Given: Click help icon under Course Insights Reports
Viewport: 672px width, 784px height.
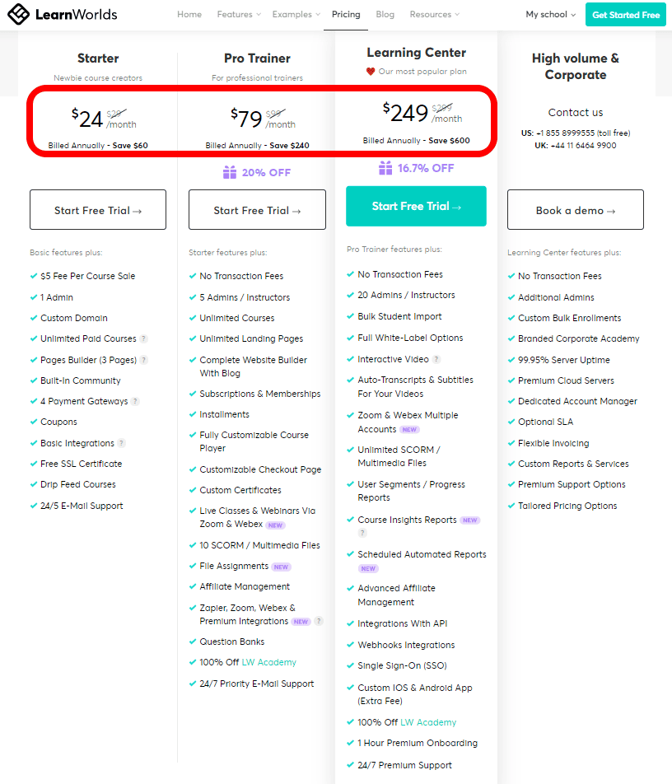Looking at the screenshot, I should click(362, 533).
